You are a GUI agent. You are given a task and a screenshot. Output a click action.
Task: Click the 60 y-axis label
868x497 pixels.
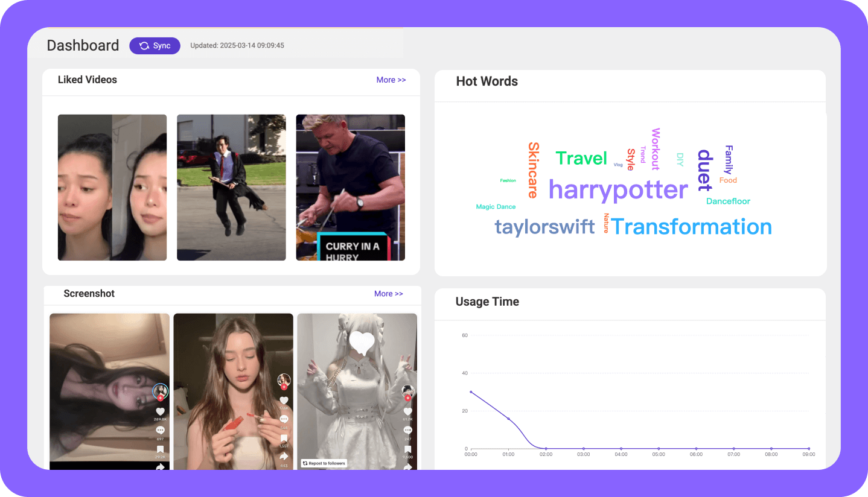click(465, 335)
